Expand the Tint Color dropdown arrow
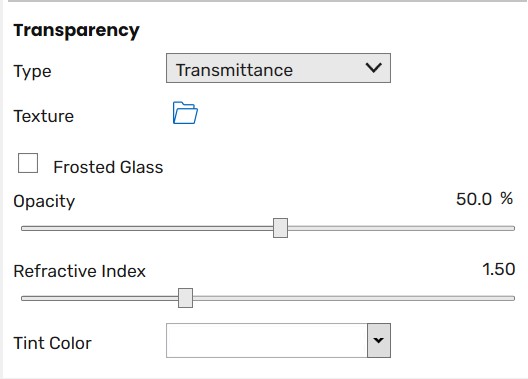The height and width of the screenshot is (379, 528). [x=379, y=340]
